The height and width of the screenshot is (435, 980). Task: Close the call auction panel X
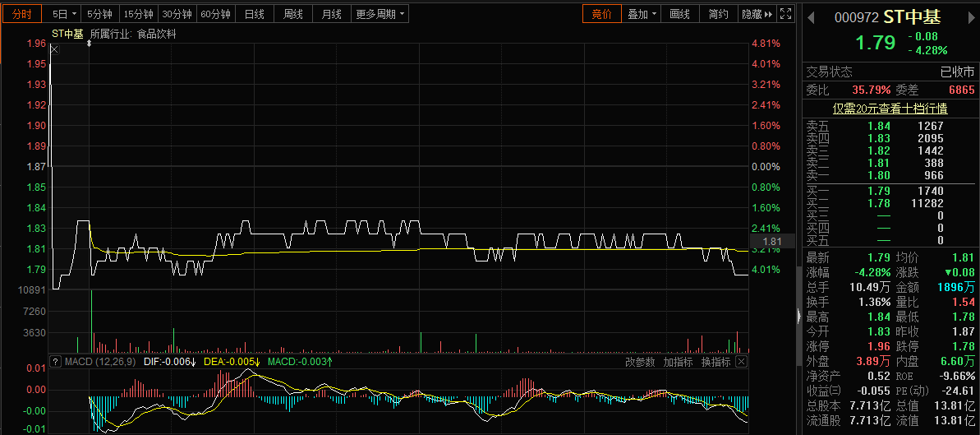[54, 49]
